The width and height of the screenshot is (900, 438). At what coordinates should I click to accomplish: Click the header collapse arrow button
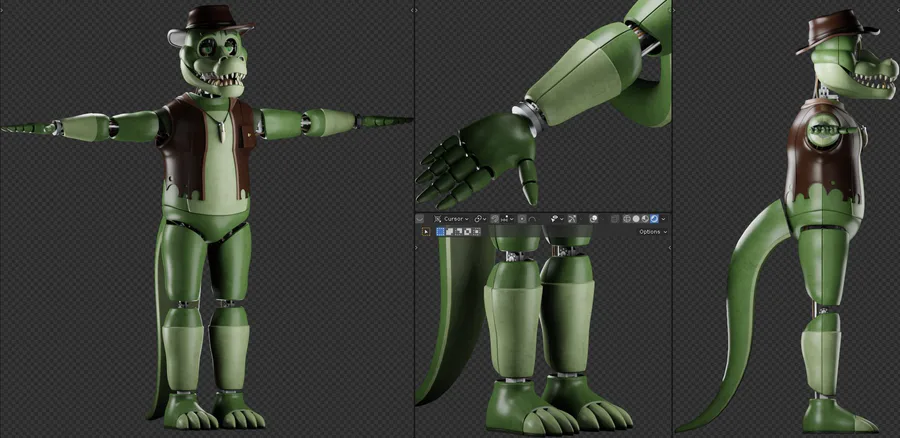[420, 219]
